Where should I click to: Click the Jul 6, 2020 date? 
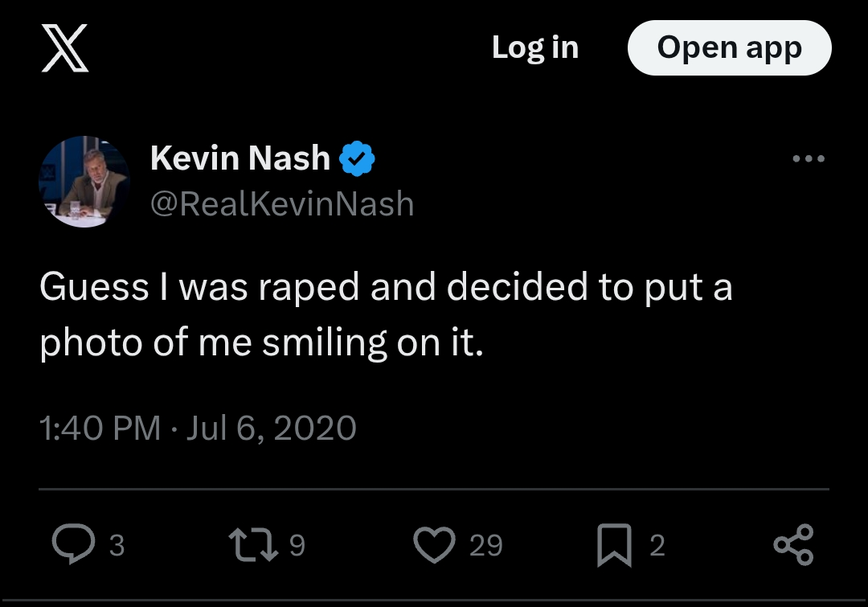click(272, 428)
